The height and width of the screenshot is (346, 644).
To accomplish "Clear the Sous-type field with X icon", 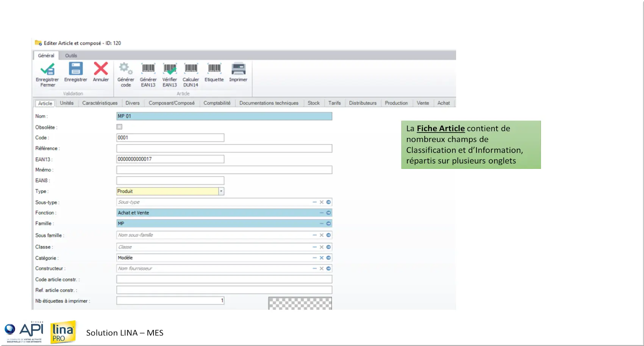I will (321, 202).
